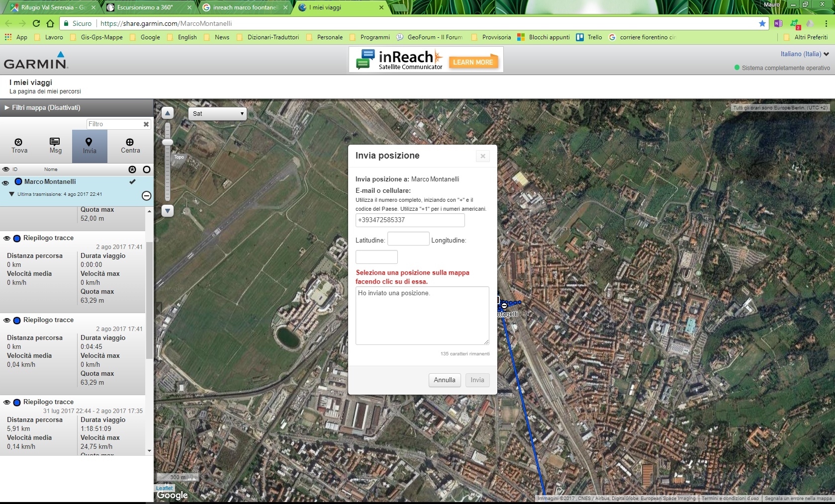The width and height of the screenshot is (835, 504).
Task: Click the inReach LEARN MORE banner button
Action: (472, 62)
